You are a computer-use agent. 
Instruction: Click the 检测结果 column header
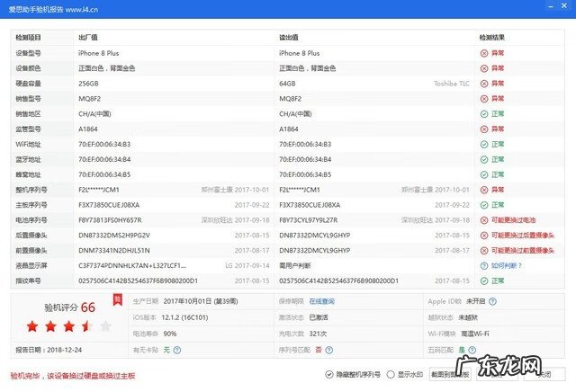pos(492,38)
